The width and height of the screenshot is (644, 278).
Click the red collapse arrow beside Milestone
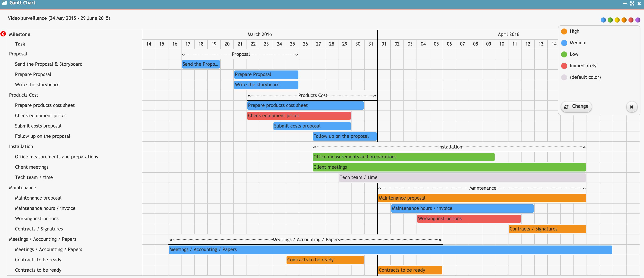point(3,34)
